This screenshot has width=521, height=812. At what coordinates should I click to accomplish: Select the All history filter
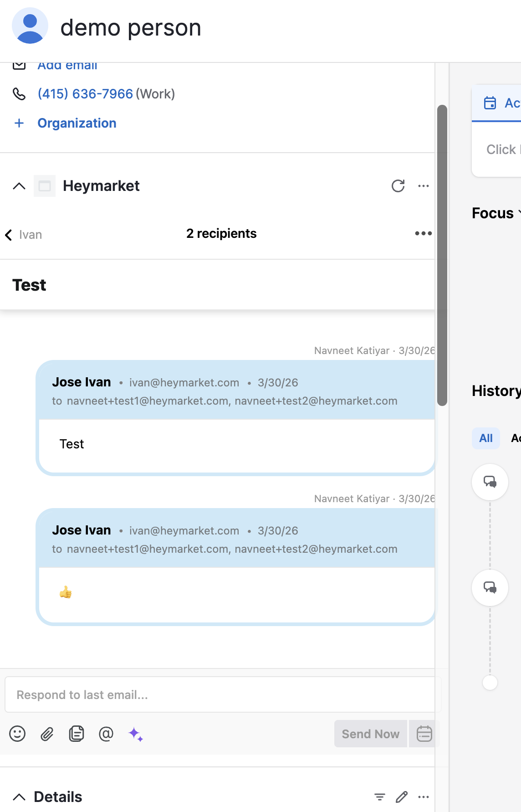coord(486,438)
